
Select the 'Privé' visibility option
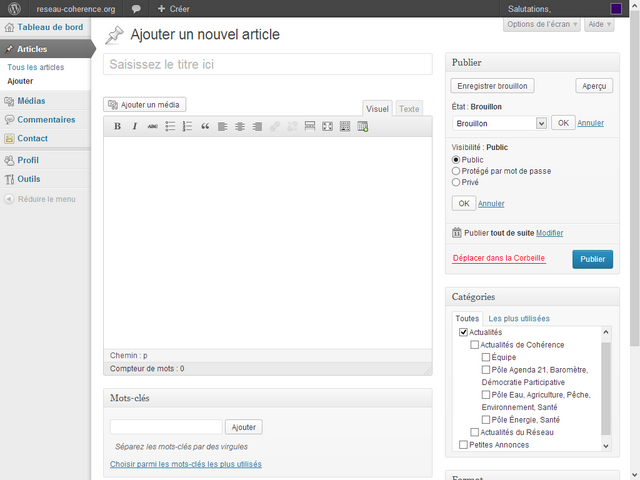[x=457, y=182]
